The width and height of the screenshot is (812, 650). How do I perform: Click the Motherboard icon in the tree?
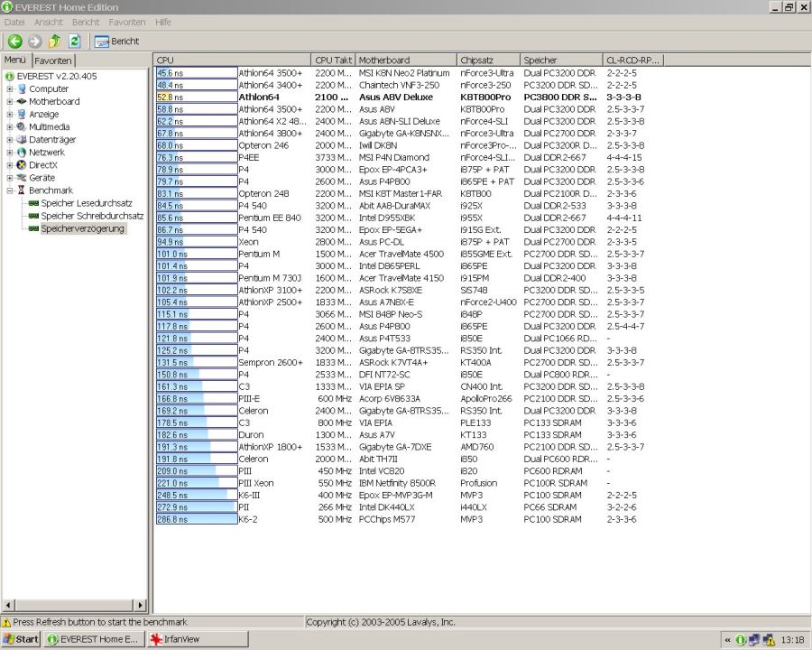click(x=22, y=102)
